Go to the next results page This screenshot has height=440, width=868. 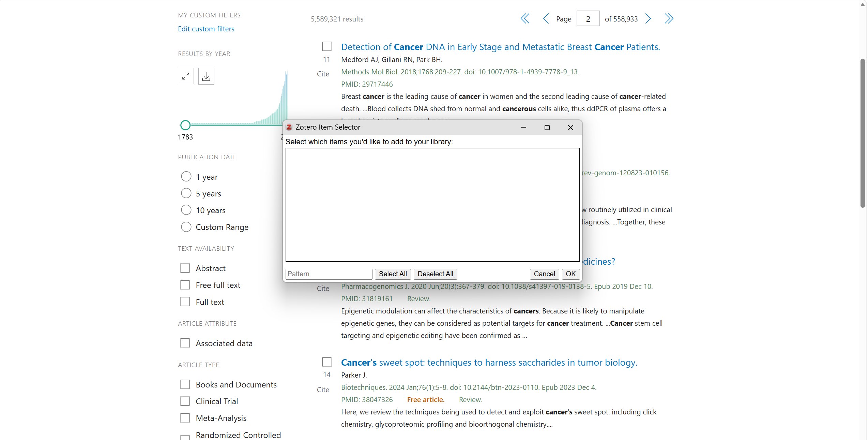pos(648,19)
